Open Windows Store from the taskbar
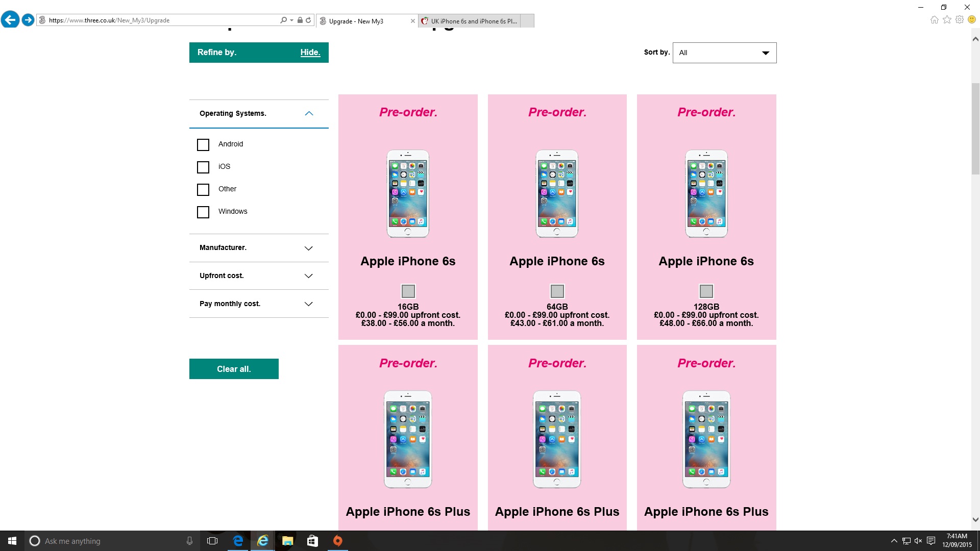Image resolution: width=980 pixels, height=551 pixels. 312,541
